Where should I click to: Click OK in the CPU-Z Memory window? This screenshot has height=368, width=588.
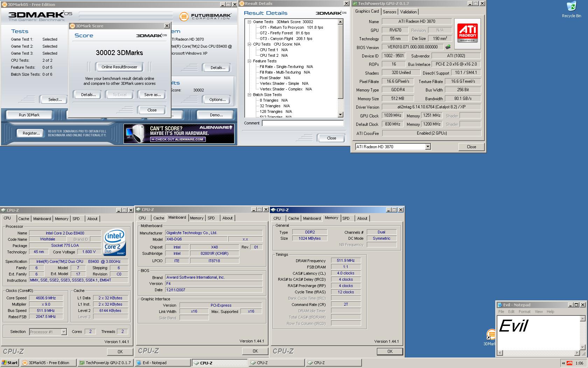(390, 352)
